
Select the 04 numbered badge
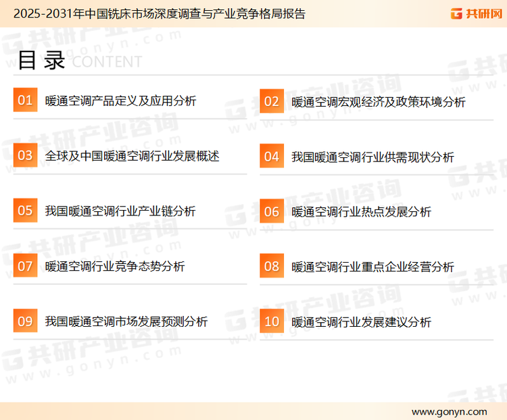[272, 157]
